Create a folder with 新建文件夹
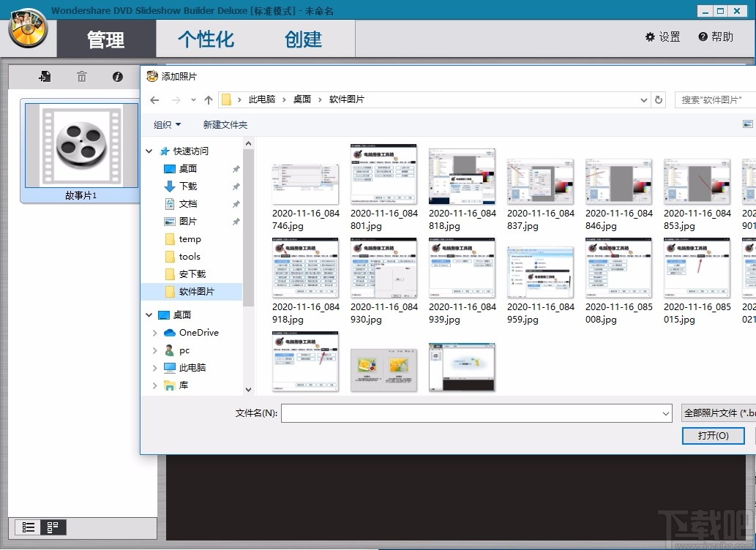 point(225,124)
